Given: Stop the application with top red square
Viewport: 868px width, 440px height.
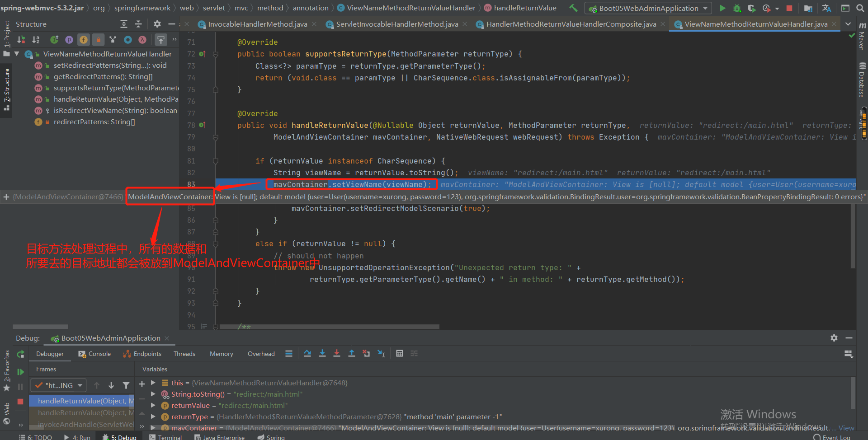Looking at the screenshot, I should pos(789,8).
